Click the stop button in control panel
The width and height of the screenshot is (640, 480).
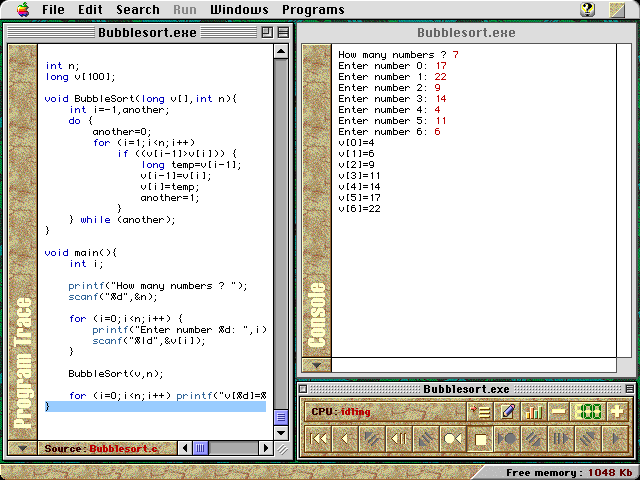pyautogui.click(x=481, y=438)
